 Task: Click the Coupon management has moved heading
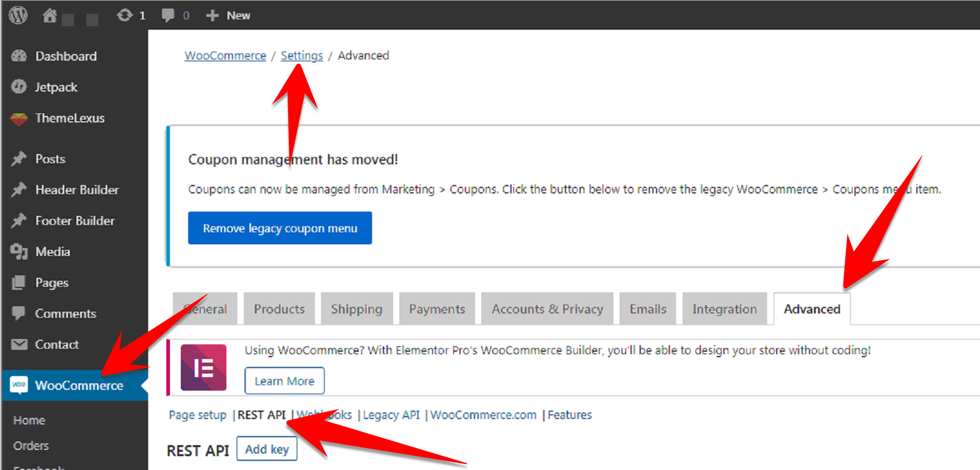293,159
